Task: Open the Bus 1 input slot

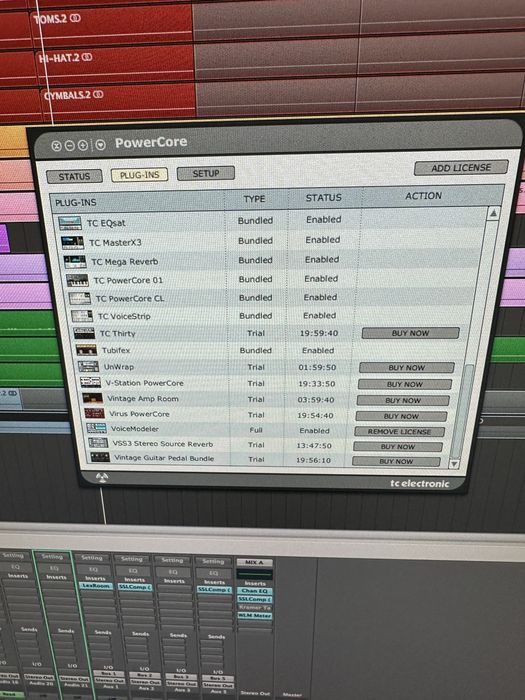Action: (x=109, y=674)
